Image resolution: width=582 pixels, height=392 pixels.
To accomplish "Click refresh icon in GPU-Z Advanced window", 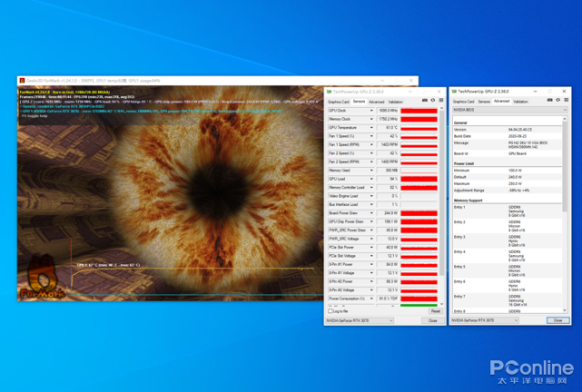I will pyautogui.click(x=557, y=100).
